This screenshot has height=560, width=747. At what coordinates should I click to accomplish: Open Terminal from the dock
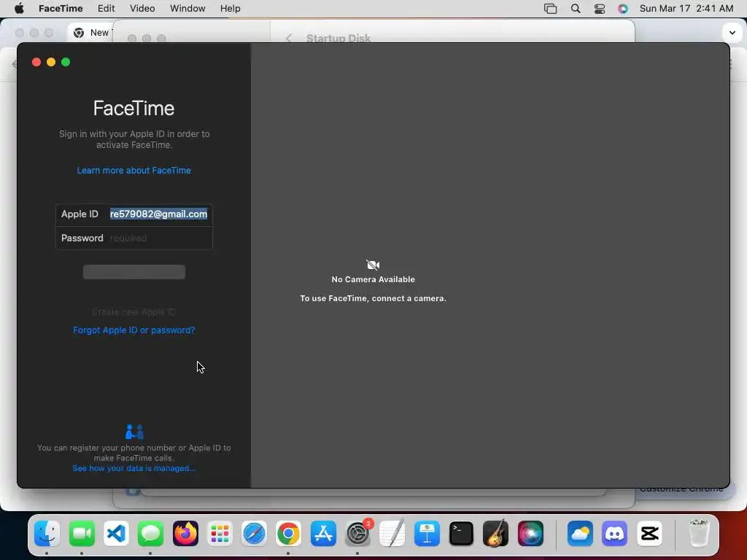click(x=461, y=533)
